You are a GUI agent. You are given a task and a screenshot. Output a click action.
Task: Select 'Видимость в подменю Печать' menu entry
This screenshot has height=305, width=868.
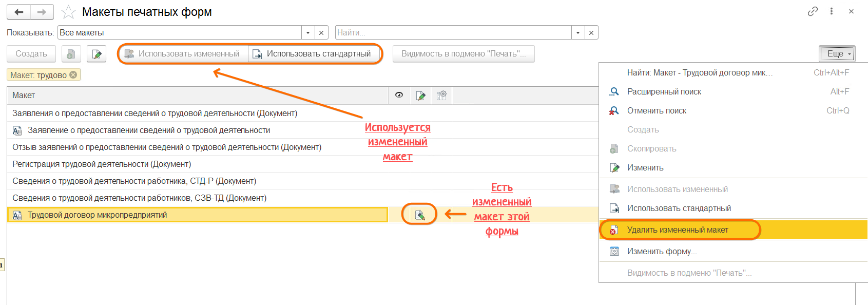coord(733,273)
